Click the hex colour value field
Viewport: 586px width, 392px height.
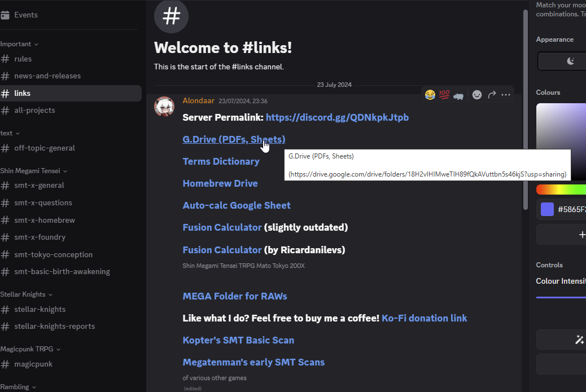pos(562,209)
